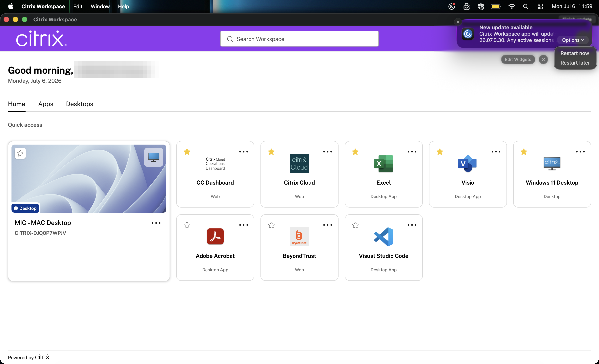Image resolution: width=599 pixels, height=364 pixels.
Task: Click the battery status icon
Action: click(496, 6)
